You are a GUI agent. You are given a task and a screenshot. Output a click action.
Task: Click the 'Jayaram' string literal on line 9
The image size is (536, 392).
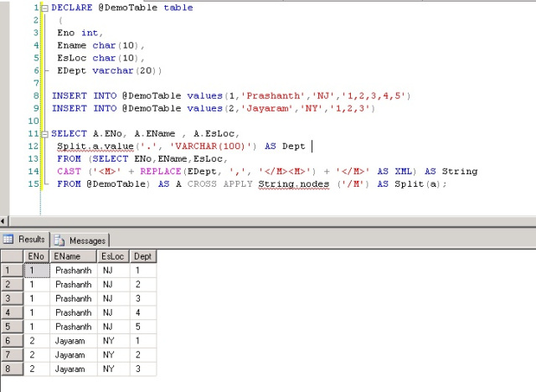click(x=267, y=108)
